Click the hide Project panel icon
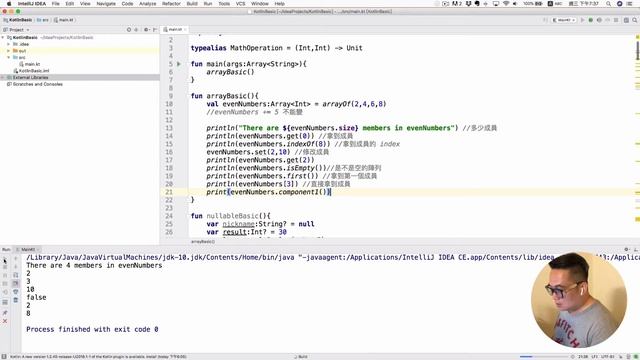The width and height of the screenshot is (640, 360). coord(155,30)
